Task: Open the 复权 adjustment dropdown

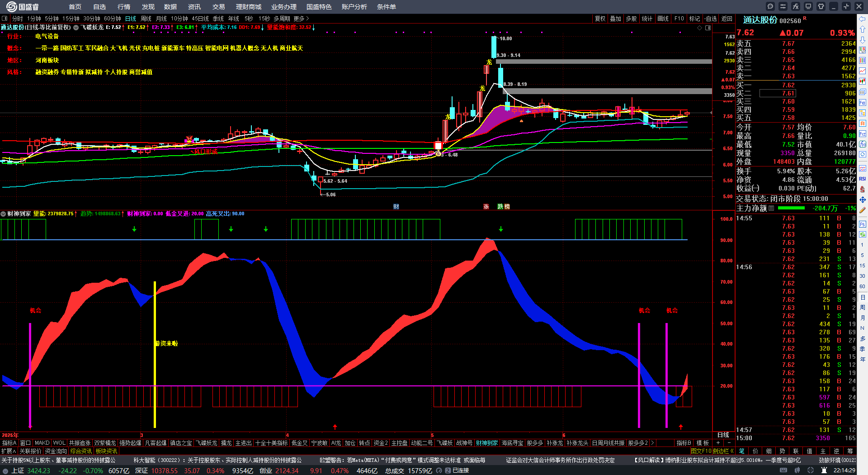Action: pos(600,19)
